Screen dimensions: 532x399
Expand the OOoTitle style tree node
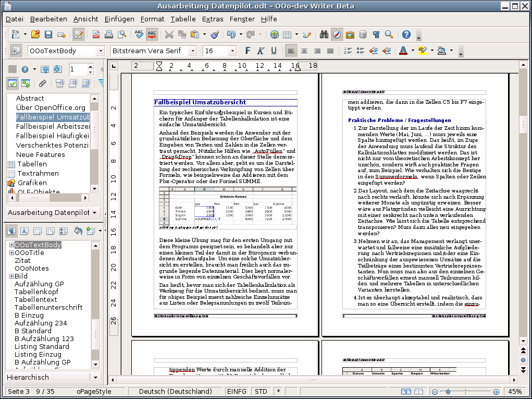(11, 252)
